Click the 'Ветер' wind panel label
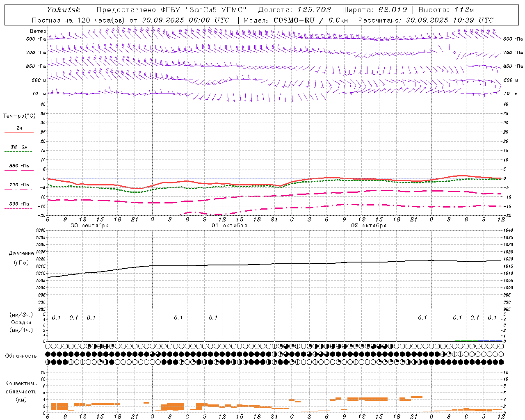525x420 pixels. [38, 31]
